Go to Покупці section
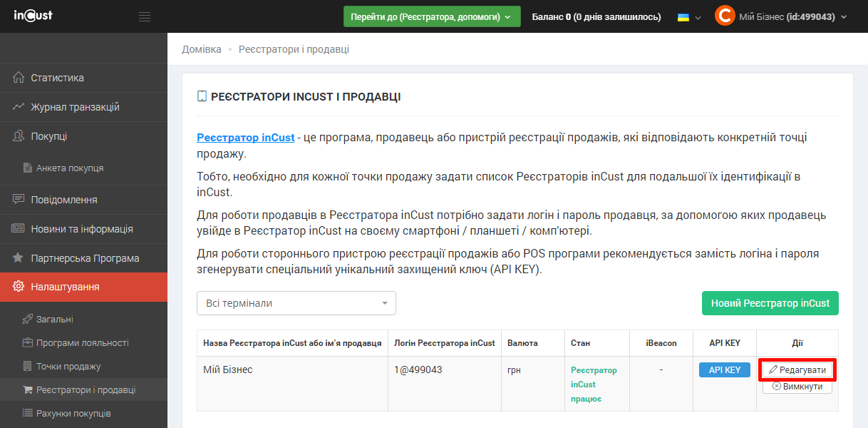This screenshot has height=428, width=868. 48,136
